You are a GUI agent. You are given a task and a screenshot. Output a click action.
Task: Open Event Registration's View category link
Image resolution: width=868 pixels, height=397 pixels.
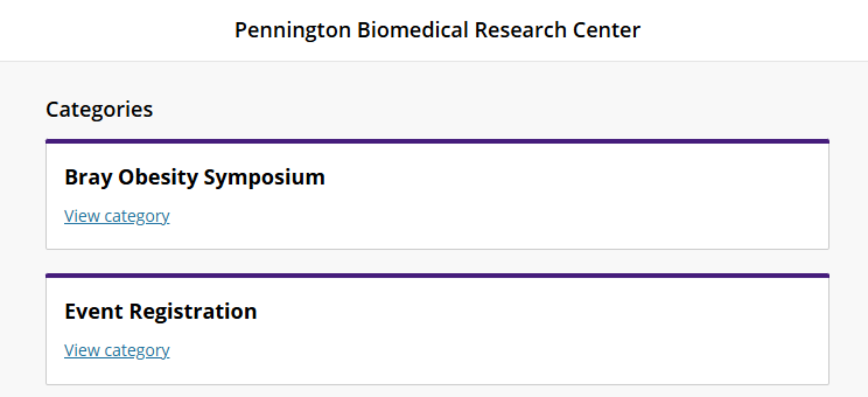[x=117, y=351]
